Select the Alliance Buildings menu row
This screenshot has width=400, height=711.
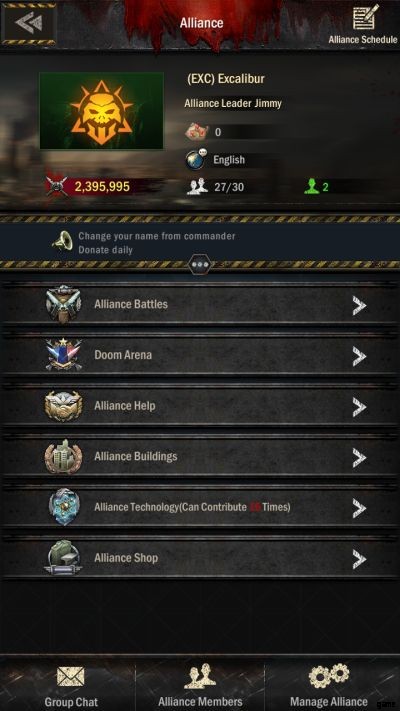point(200,457)
